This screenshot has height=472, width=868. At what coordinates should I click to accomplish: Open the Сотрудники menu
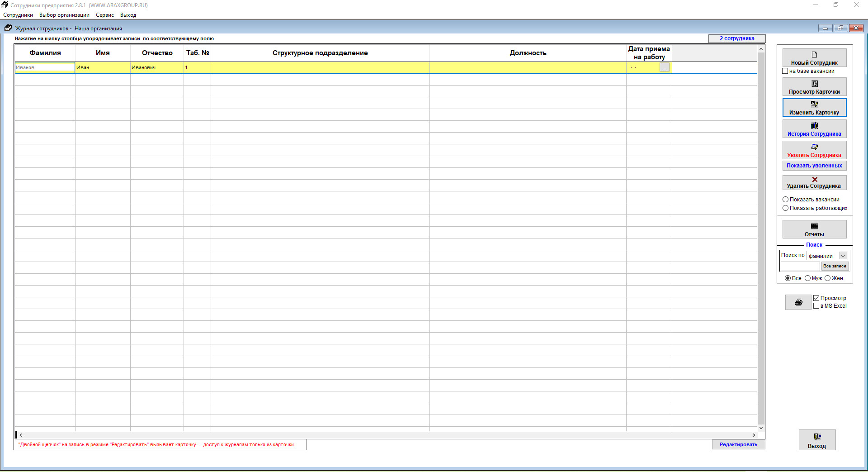tap(18, 15)
